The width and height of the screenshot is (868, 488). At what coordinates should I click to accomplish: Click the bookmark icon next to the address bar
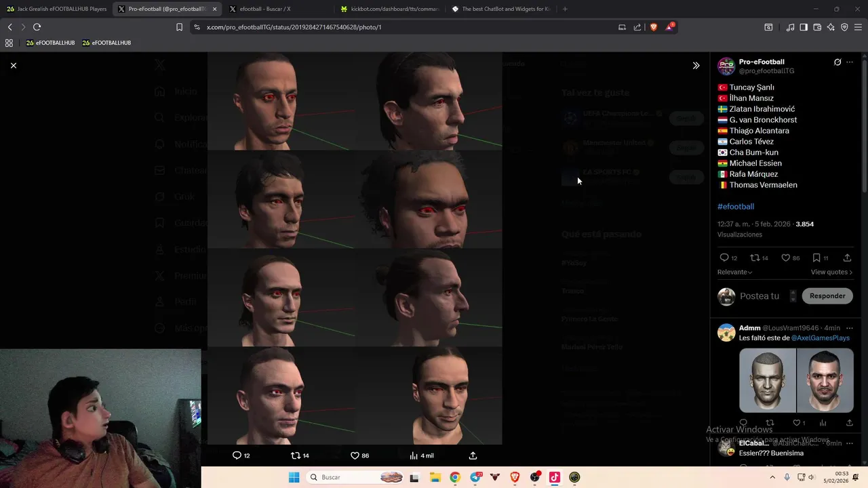pyautogui.click(x=179, y=27)
